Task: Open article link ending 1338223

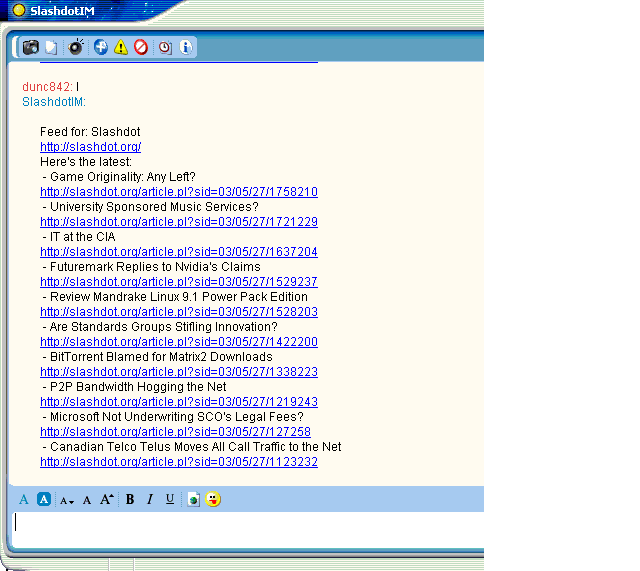Action: click(179, 372)
